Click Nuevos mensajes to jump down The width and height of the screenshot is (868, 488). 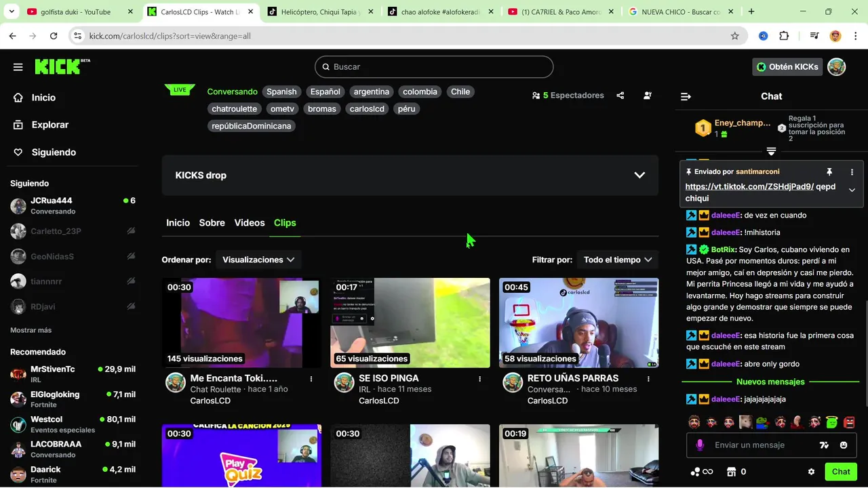pos(770,382)
